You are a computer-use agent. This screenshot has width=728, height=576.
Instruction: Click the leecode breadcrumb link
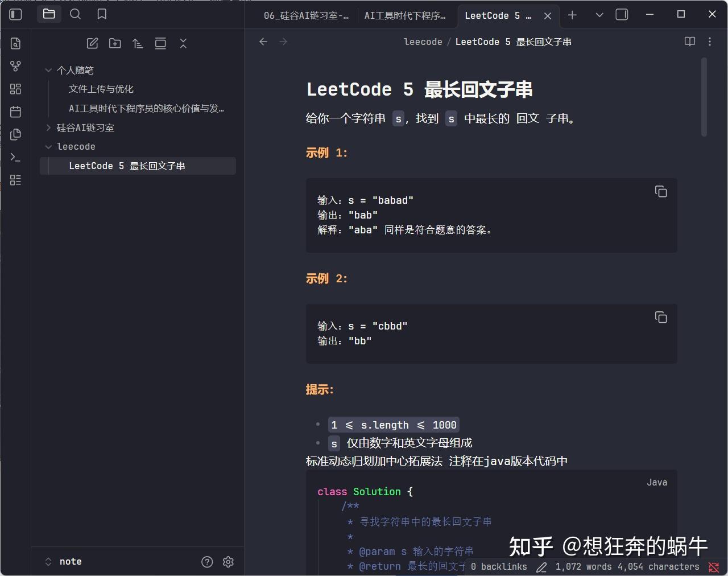(423, 42)
